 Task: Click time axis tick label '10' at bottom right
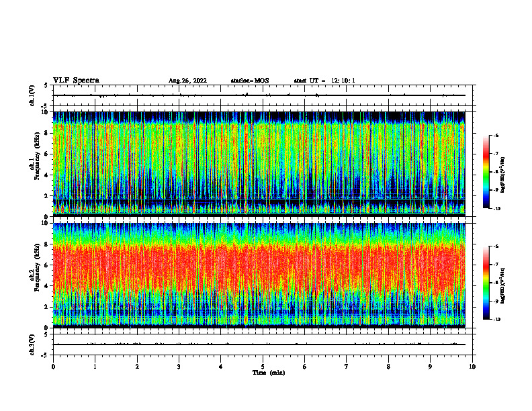click(x=472, y=367)
